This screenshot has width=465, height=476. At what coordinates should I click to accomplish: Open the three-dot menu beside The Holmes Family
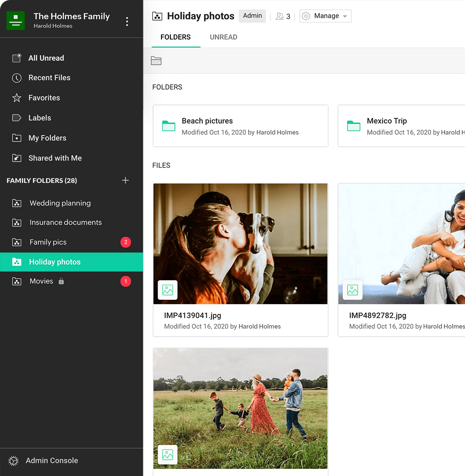[x=127, y=22]
